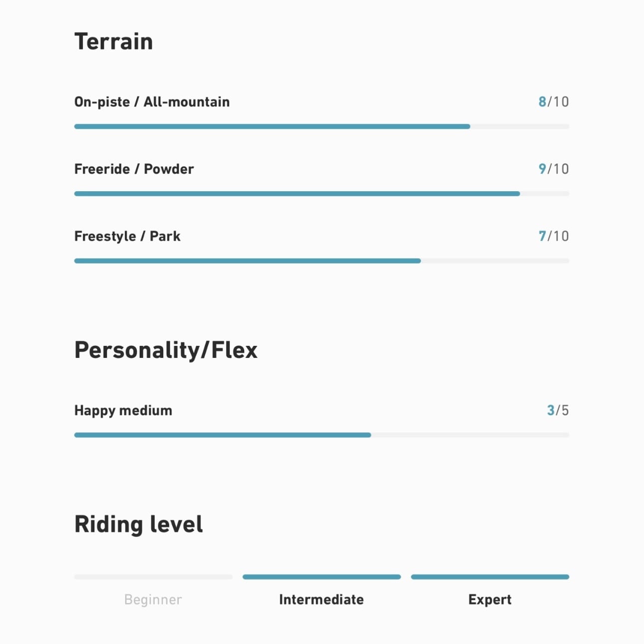This screenshot has height=644, width=644.
Task: Click the On-piste / All-mountain rating bar
Action: click(x=322, y=127)
